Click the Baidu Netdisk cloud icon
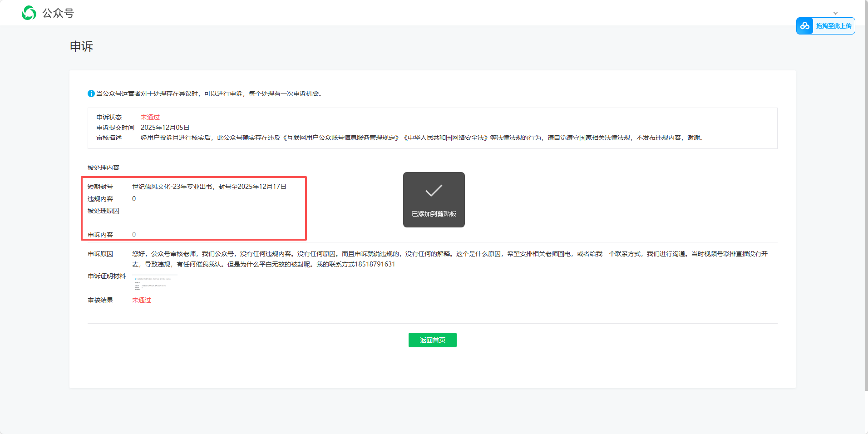Screen dimensions: 868x434 coord(805,26)
